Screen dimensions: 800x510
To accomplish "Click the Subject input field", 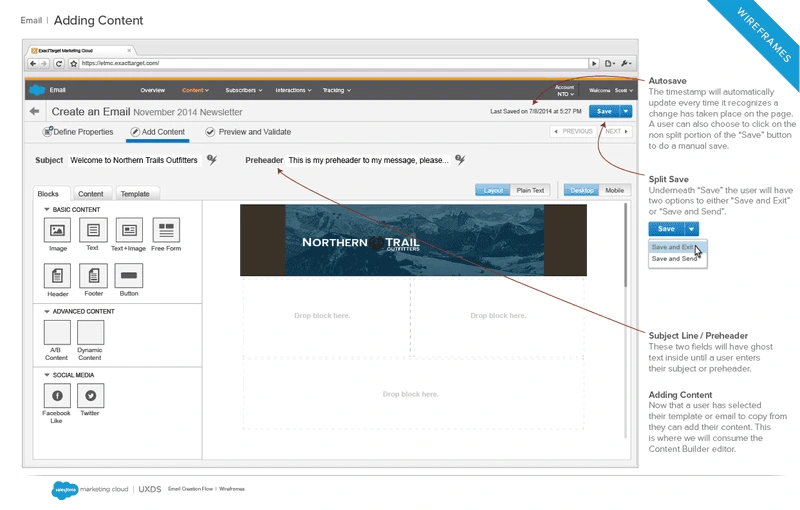I will pyautogui.click(x=134, y=160).
